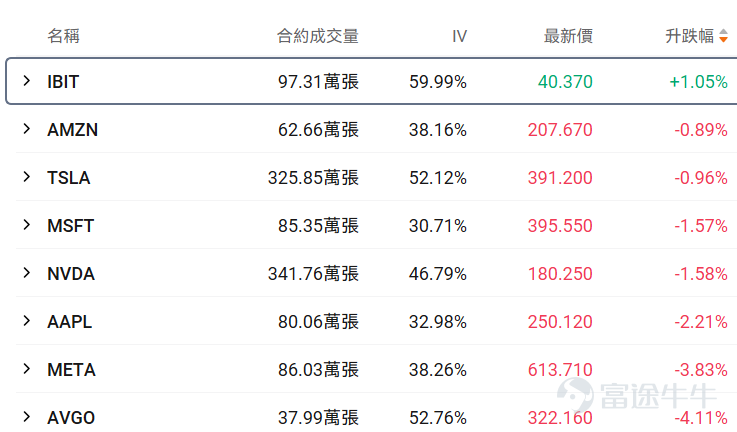The height and width of the screenshot is (432, 737).
Task: Click TSLA IV value 52.12%
Action: 438,178
